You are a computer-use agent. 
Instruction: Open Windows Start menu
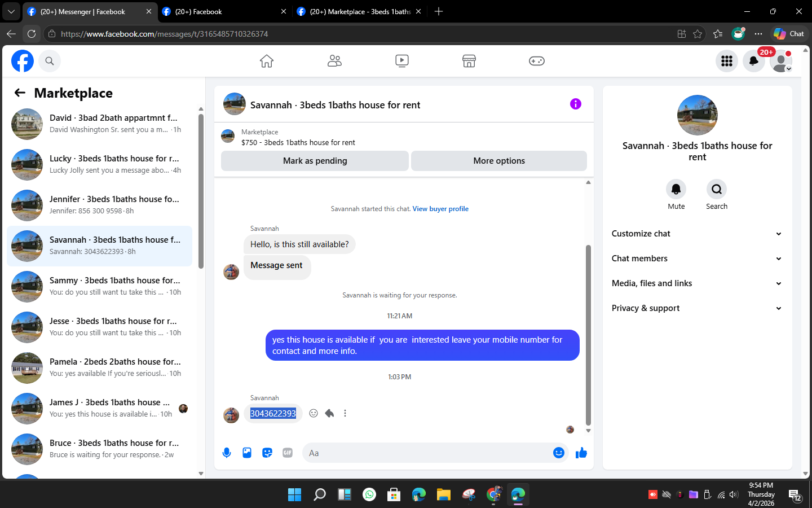coord(294,494)
